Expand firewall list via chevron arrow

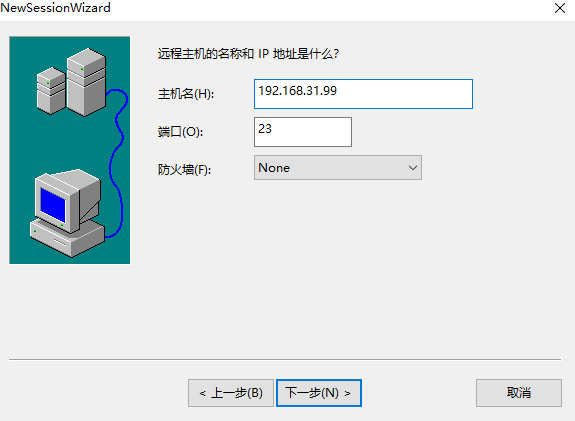[413, 168]
